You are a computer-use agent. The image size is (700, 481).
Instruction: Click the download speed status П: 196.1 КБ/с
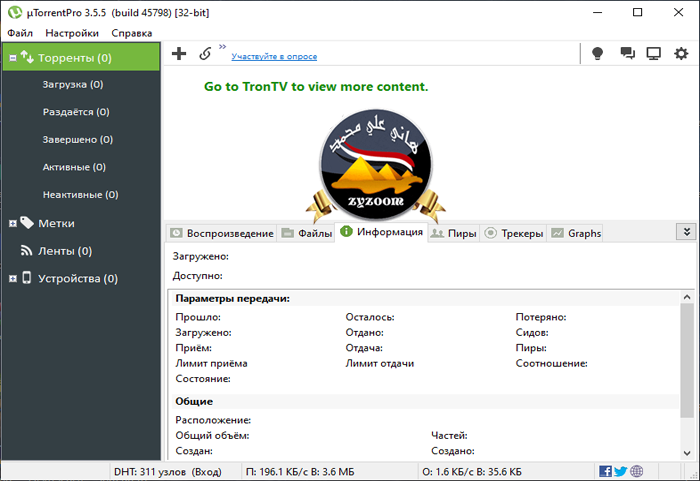click(300, 472)
